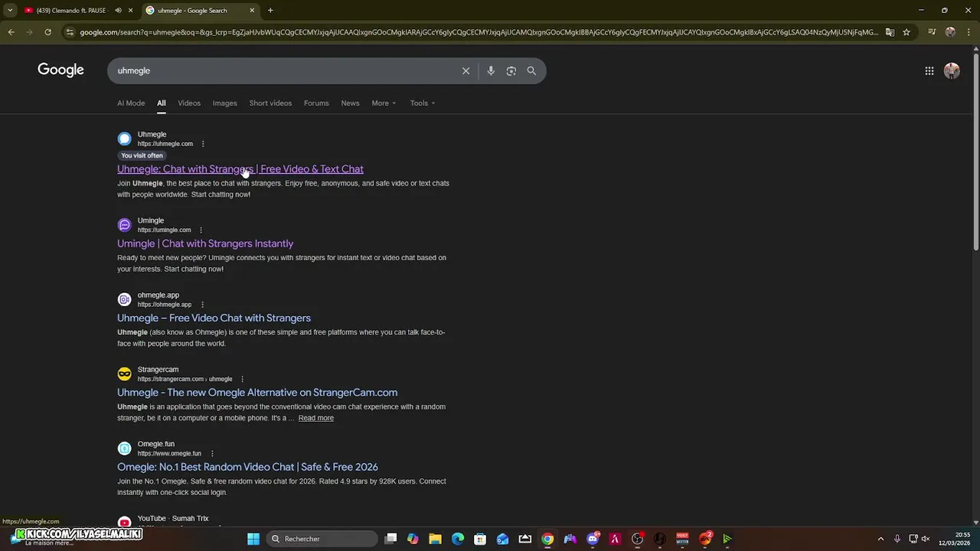
Task: Start voice search with the microphone icon
Action: point(491,70)
